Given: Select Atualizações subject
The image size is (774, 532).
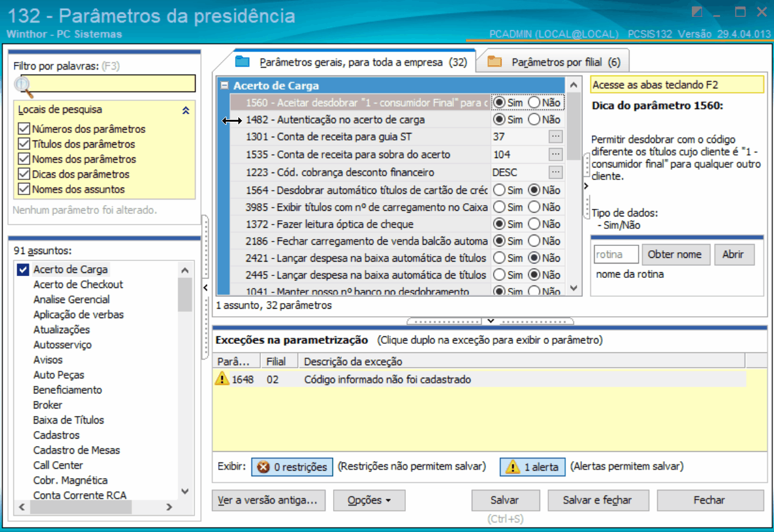Looking at the screenshot, I should point(61,329).
